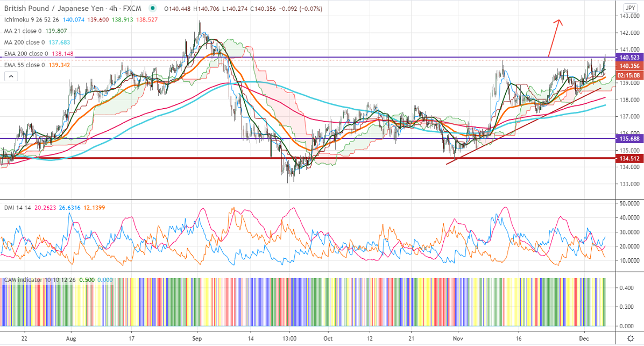Click the Oct date on the time axis
Screen dimensions: 644x346
[328, 338]
